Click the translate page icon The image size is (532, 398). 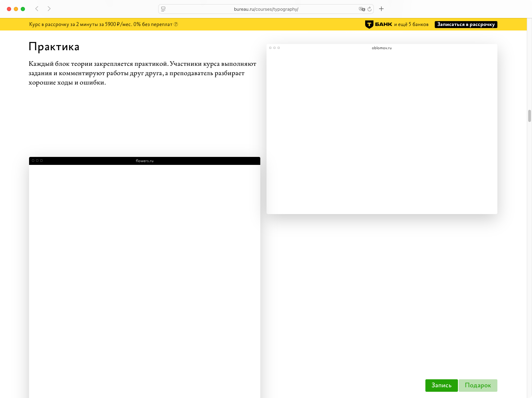click(x=362, y=9)
